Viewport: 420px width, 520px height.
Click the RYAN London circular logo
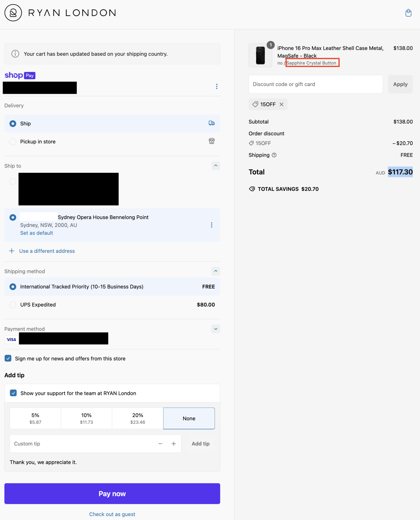pos(13,13)
